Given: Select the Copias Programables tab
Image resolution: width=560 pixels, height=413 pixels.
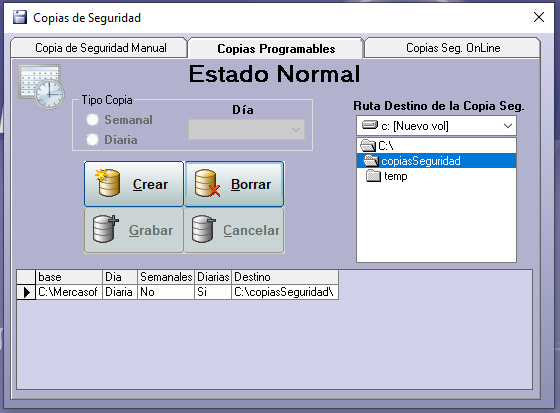Looking at the screenshot, I should [276, 48].
